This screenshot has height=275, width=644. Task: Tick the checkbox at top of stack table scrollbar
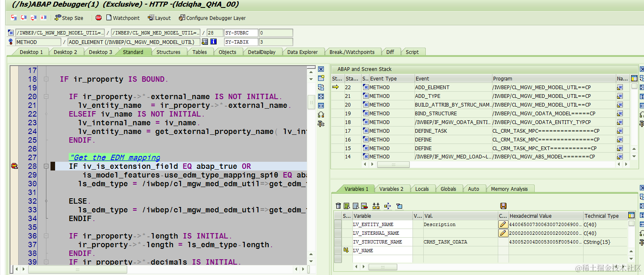[634, 86]
